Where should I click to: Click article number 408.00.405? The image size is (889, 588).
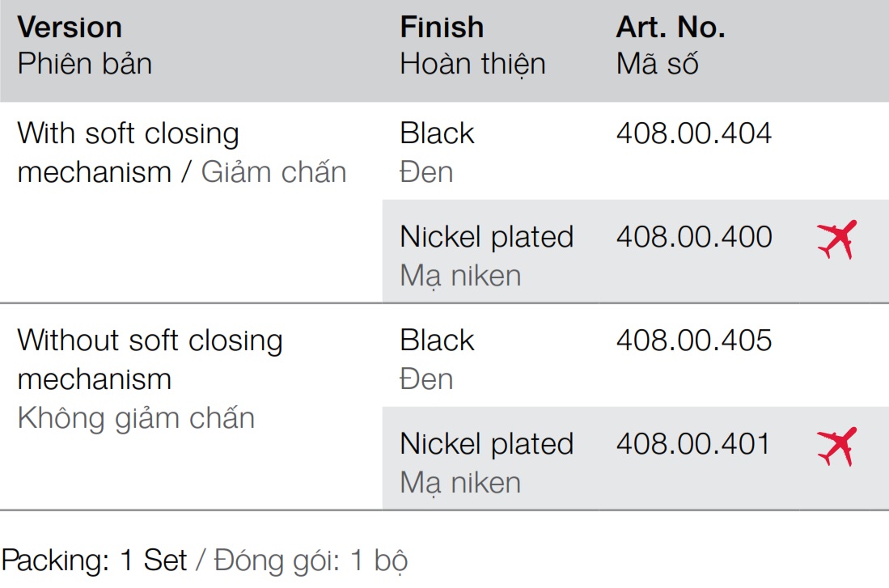tap(693, 341)
